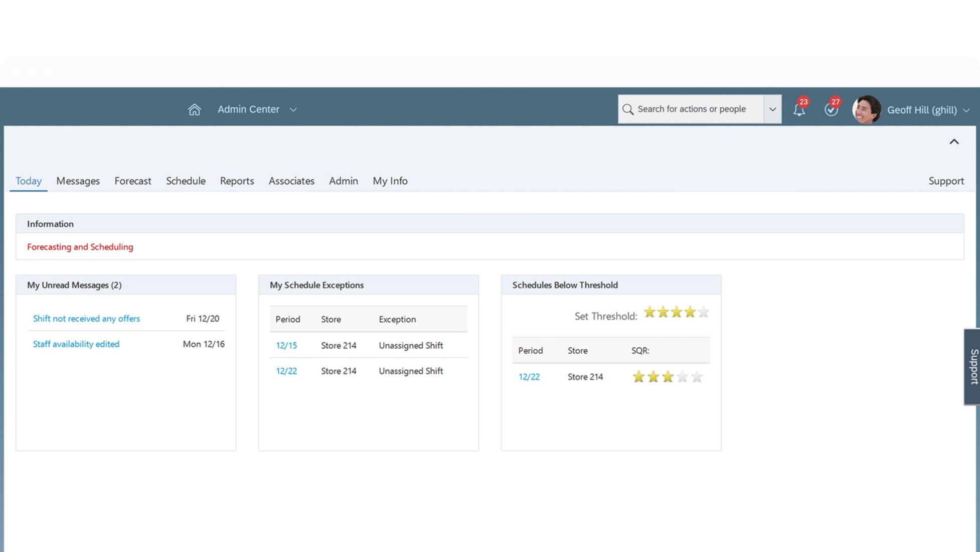
Task: Open the to-do checkmark icon
Action: (831, 110)
